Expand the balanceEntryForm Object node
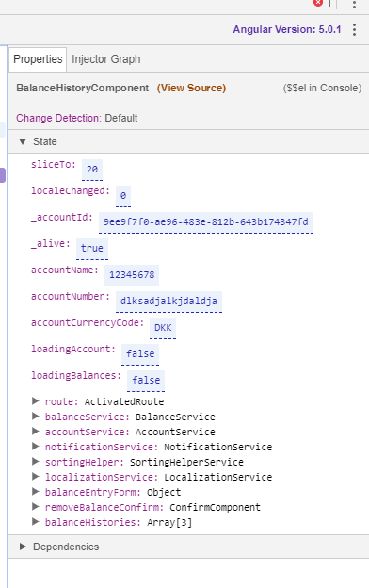 (x=36, y=492)
